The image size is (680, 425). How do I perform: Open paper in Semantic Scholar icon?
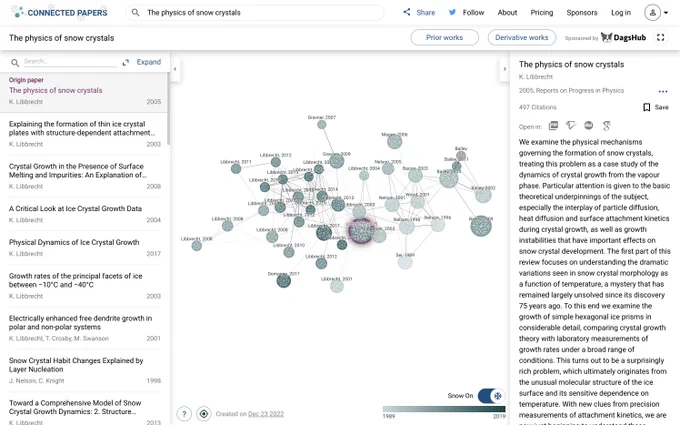click(x=571, y=126)
